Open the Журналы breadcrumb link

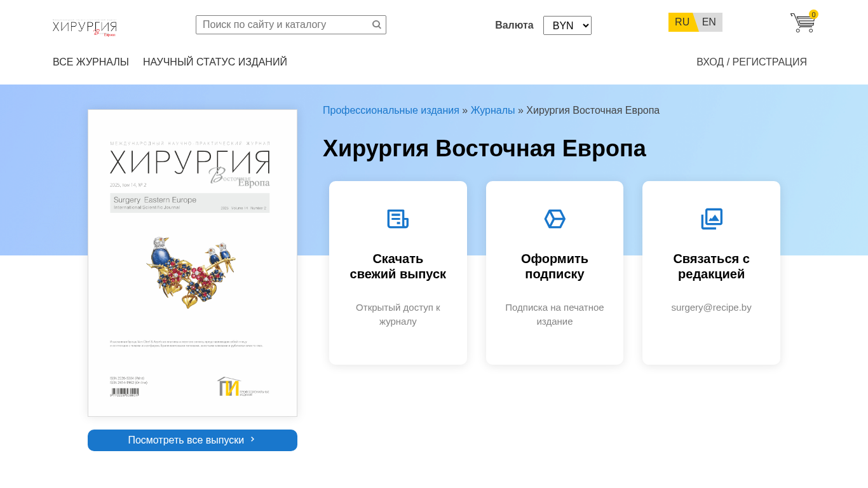(492, 111)
